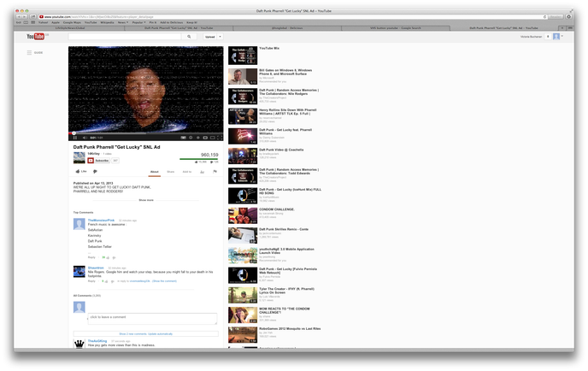588x371 pixels.
Task: Pause the video with the player button
Action: tap(73, 137)
